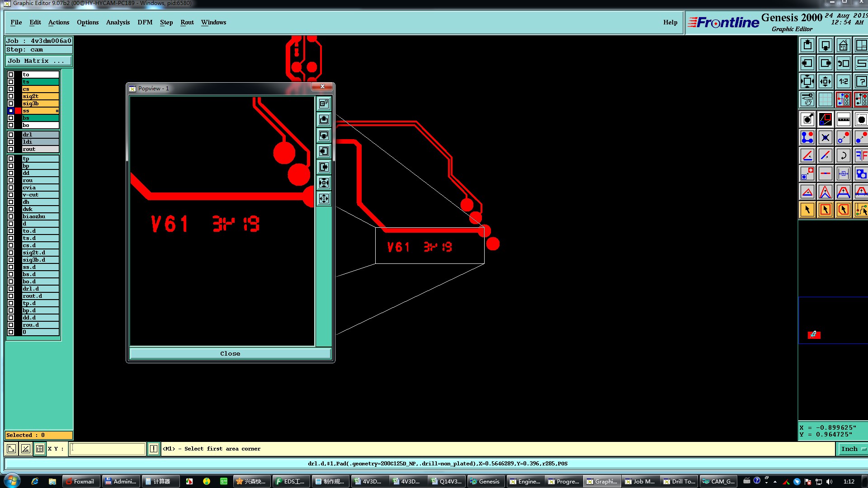Click the X Y coordinate input field
Viewport: 868px width, 488px height.
(x=107, y=449)
